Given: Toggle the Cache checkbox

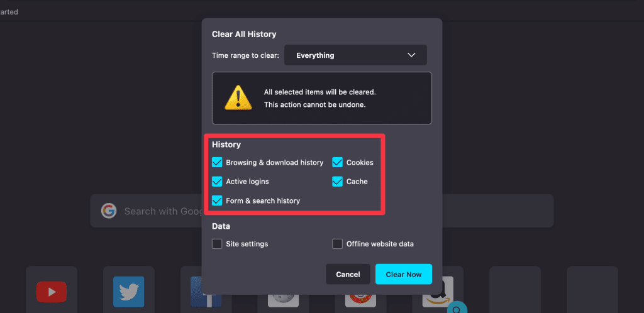Looking at the screenshot, I should click(x=337, y=181).
